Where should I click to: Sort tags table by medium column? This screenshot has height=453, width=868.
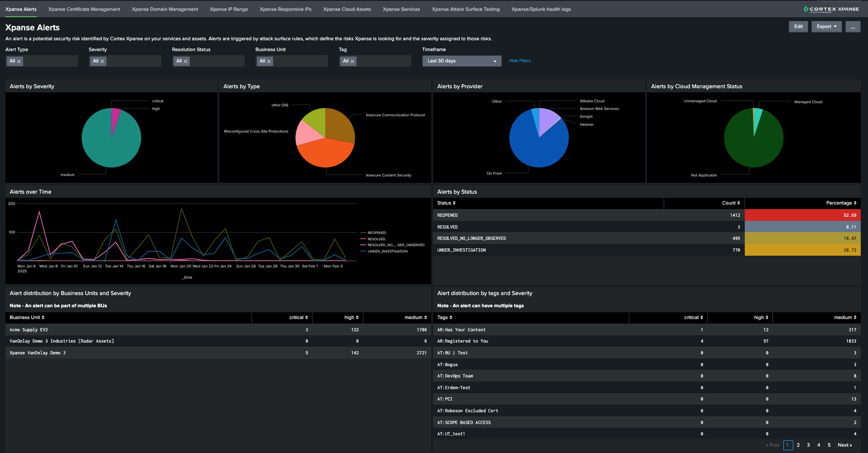coord(845,318)
